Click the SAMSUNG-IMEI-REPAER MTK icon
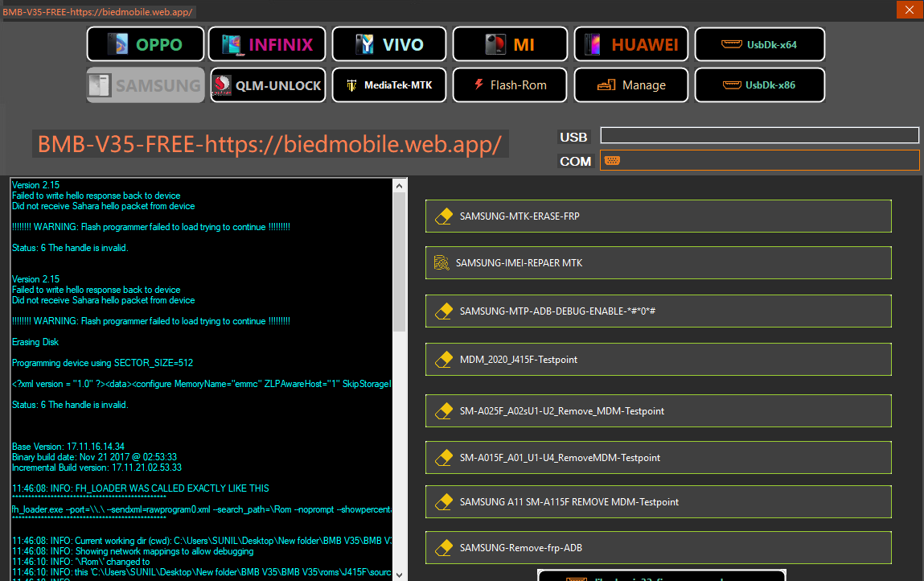Viewport: 924px width, 581px height. pyautogui.click(x=441, y=262)
